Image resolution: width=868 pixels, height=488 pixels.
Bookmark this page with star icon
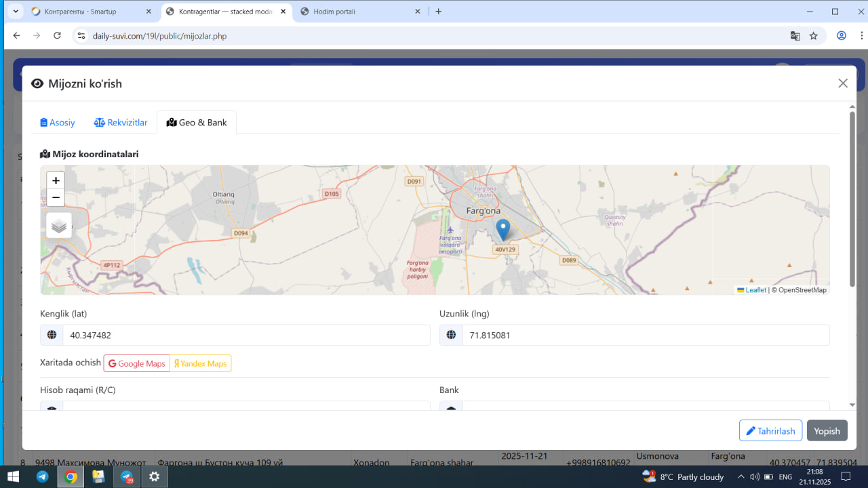814,36
